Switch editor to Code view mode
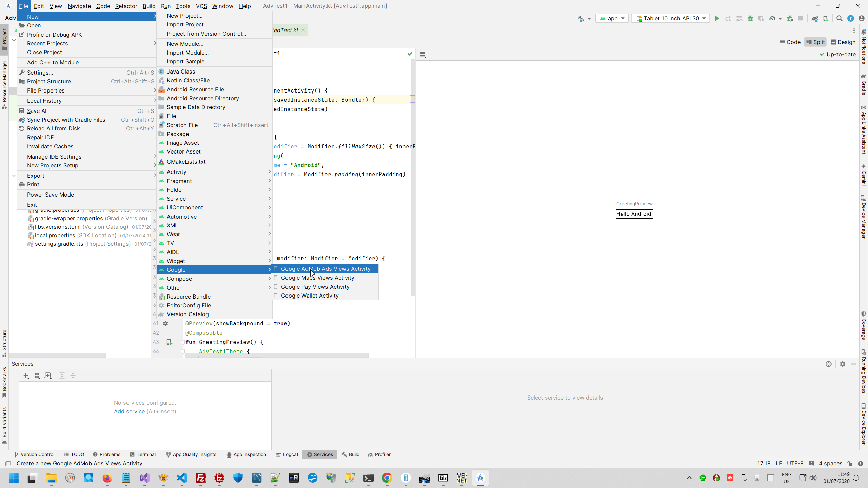The image size is (868, 488). click(790, 42)
